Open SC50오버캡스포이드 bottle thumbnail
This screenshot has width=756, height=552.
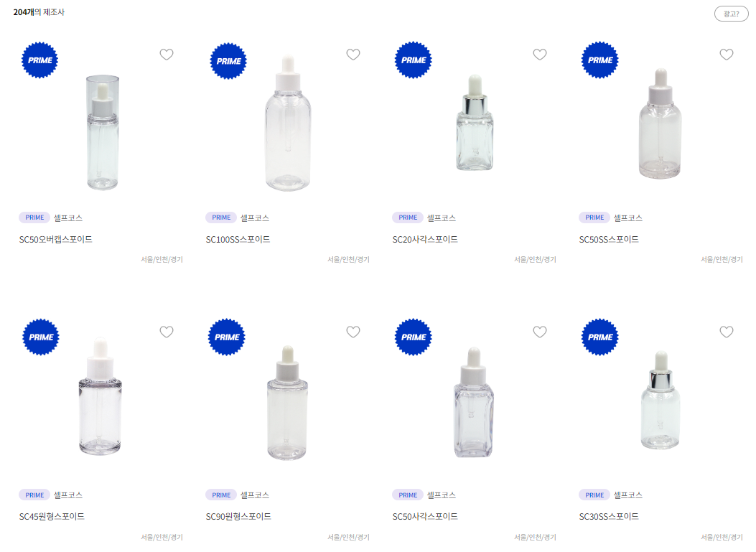coord(102,132)
